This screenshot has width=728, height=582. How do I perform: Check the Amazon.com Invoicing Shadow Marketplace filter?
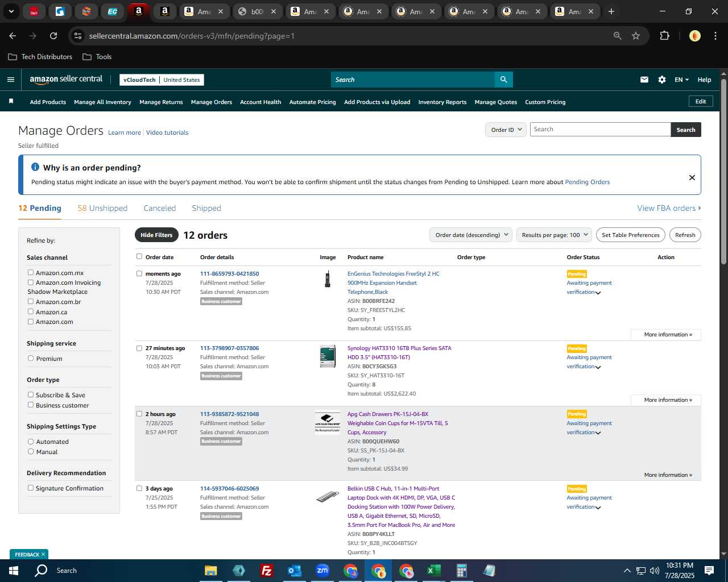(31, 282)
